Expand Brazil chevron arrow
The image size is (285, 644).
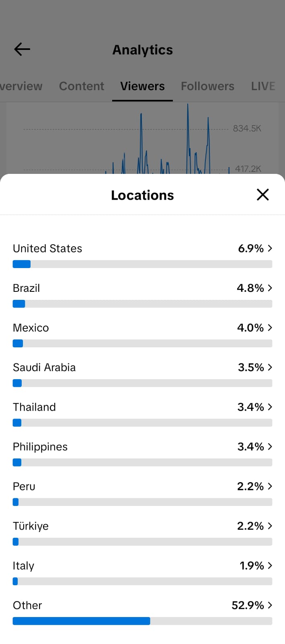pos(270,288)
